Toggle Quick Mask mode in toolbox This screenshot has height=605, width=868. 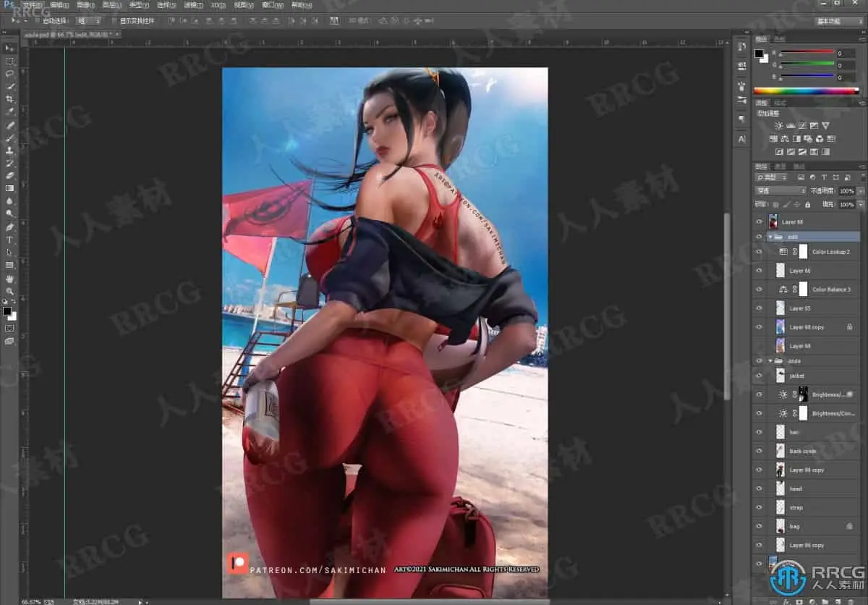pos(9,328)
